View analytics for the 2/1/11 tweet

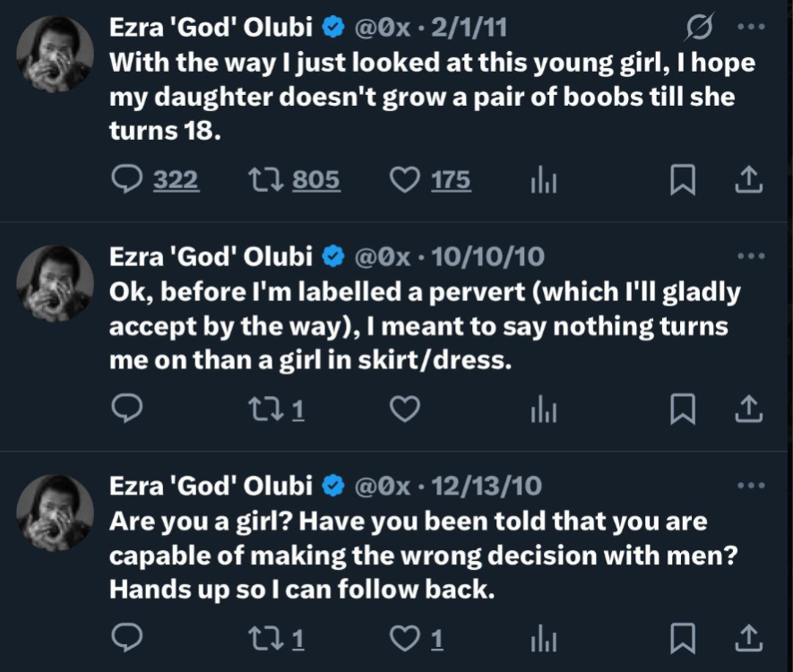(x=544, y=181)
